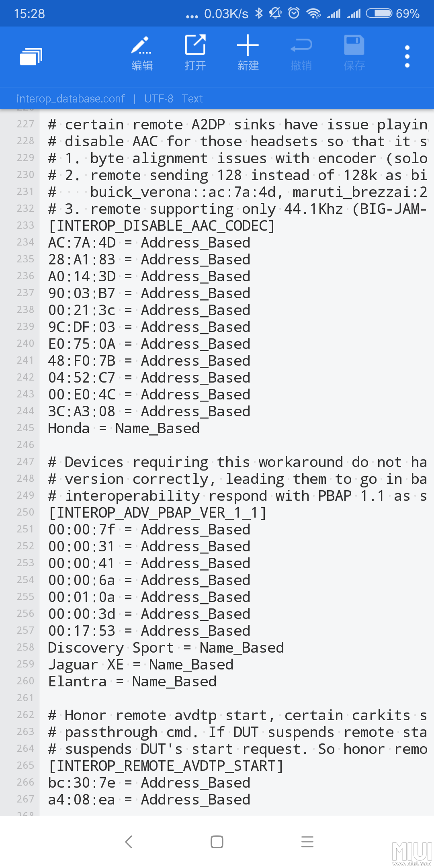This screenshot has height=868, width=434.
Task: Select the UTF-8 encoding label
Action: [159, 99]
